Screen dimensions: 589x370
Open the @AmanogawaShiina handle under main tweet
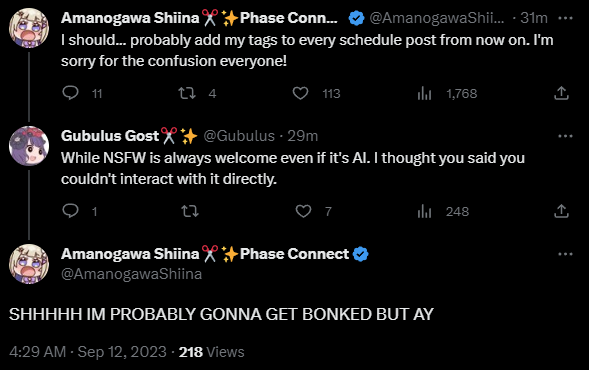click(x=131, y=274)
